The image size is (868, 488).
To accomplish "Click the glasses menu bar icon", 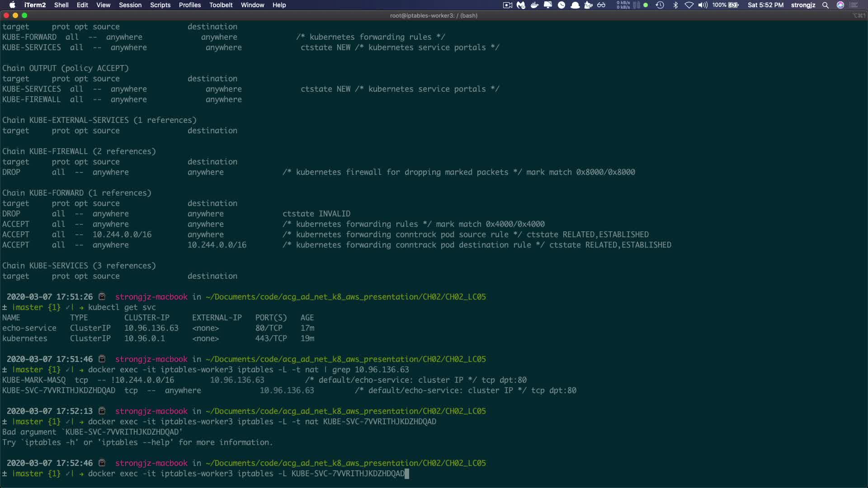I will (x=601, y=5).
